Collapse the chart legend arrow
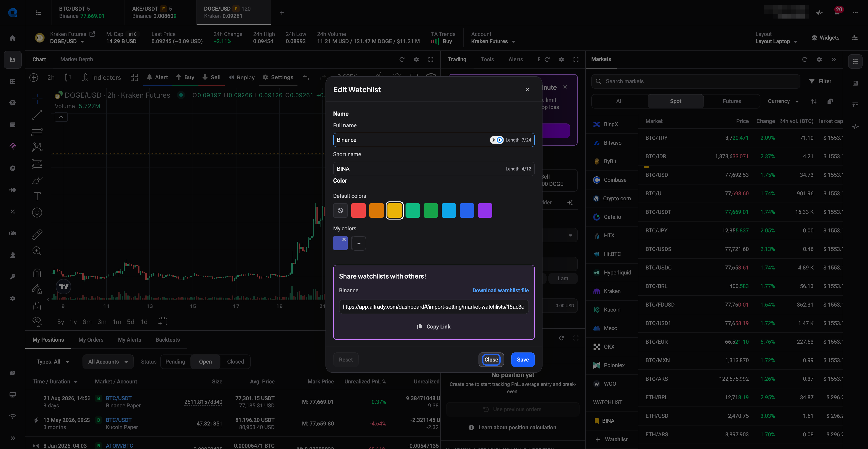This screenshot has width=868, height=449. point(61,117)
